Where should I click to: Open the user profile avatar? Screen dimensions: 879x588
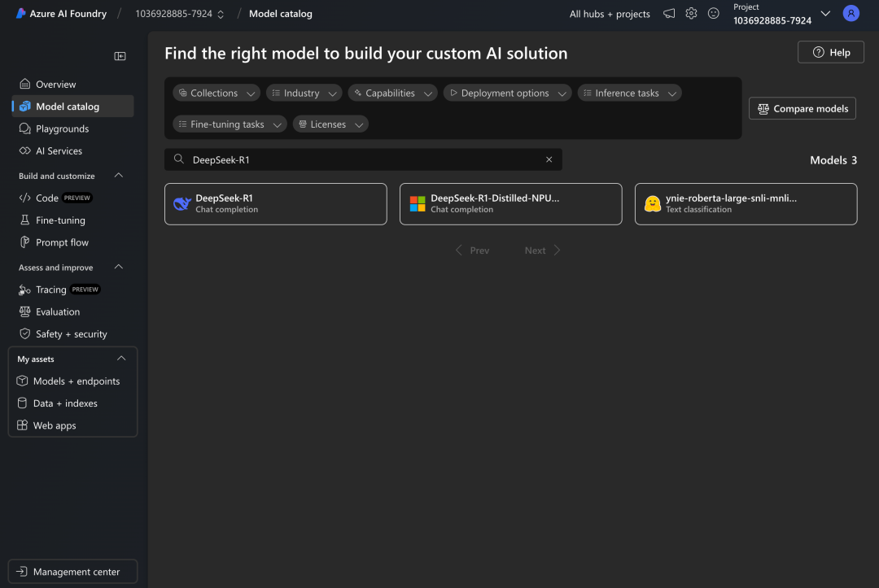[851, 14]
